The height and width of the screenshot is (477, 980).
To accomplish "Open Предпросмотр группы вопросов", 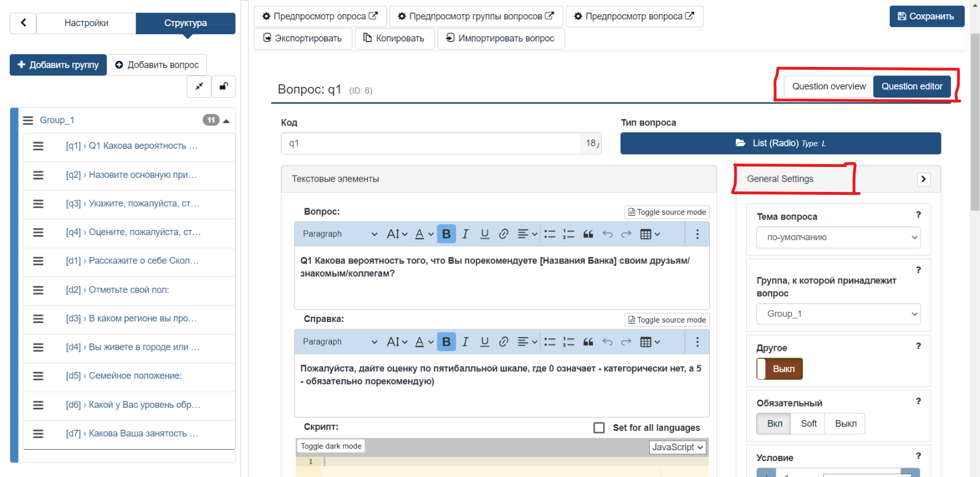I will pos(476,16).
